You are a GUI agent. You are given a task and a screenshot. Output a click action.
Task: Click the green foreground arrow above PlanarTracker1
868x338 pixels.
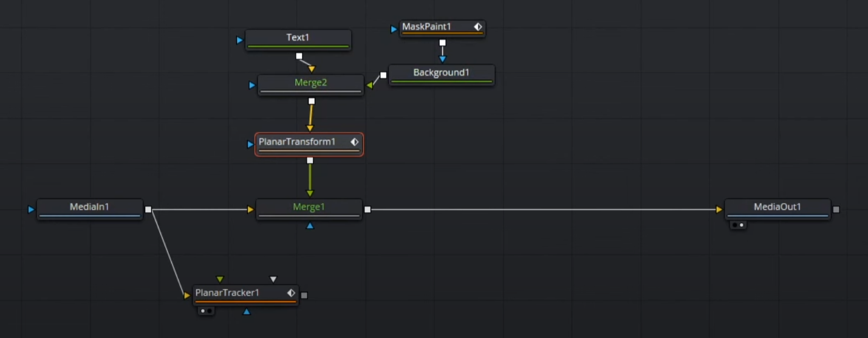[x=220, y=280]
